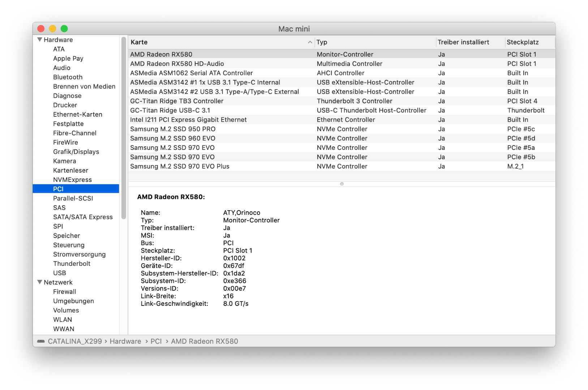This screenshot has width=588, height=390.
Task: Open Stromversorgung sidebar entry
Action: 80,255
